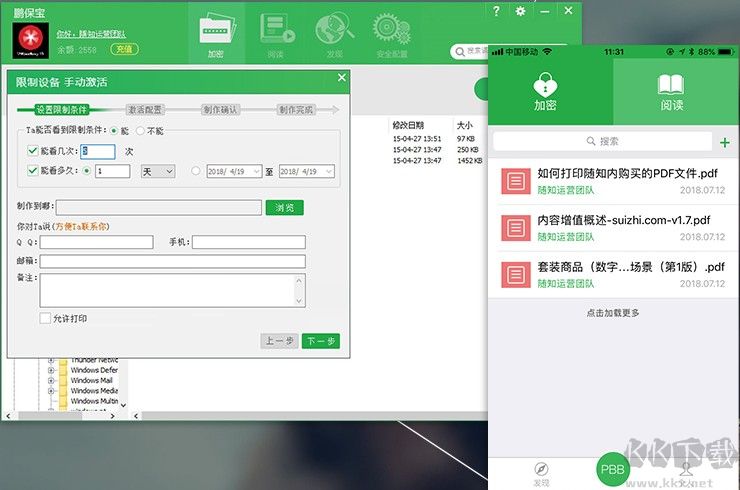
Task: Click the 充值 recharge button
Action: [124, 49]
